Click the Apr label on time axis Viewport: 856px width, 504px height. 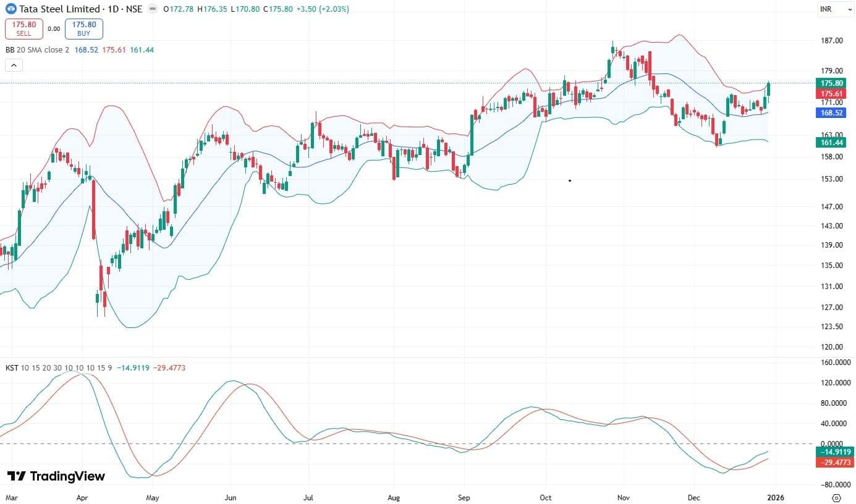pos(82,497)
